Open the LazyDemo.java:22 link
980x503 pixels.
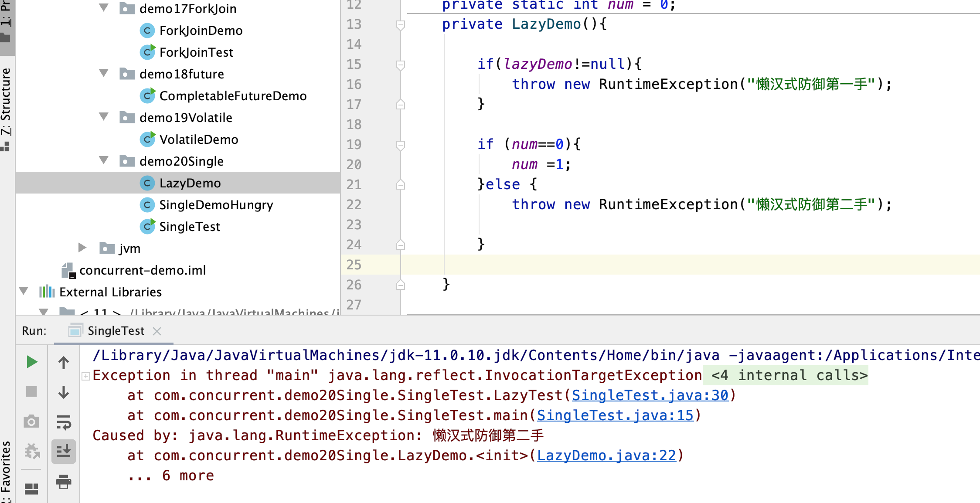coord(606,455)
